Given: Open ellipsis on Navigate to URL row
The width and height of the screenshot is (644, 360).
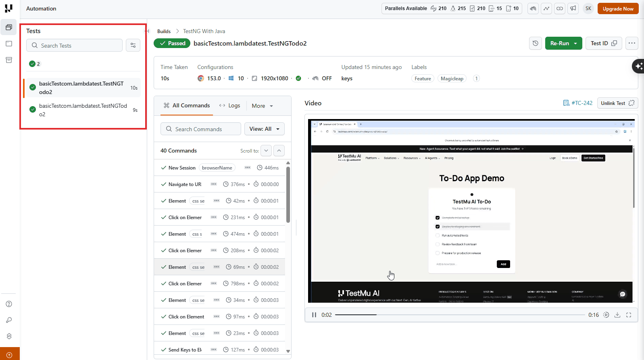Looking at the screenshot, I should [x=214, y=184].
